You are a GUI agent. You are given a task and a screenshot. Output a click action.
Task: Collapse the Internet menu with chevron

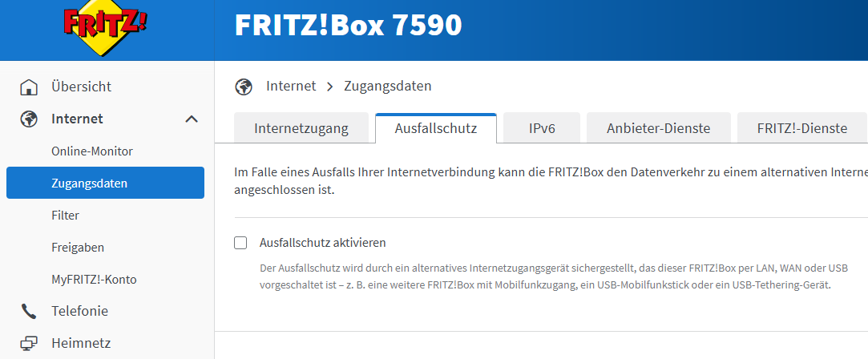pyautogui.click(x=191, y=119)
